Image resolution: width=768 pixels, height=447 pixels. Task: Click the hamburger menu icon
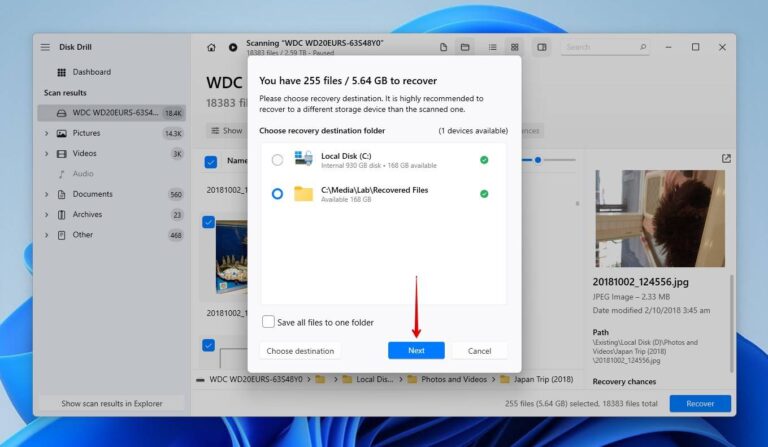(x=45, y=47)
